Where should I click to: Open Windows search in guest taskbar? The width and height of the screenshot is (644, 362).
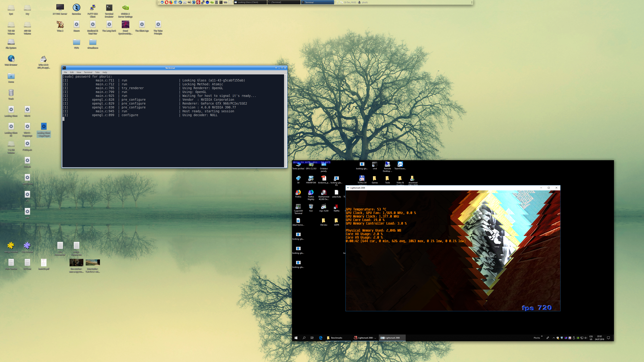pyautogui.click(x=304, y=338)
